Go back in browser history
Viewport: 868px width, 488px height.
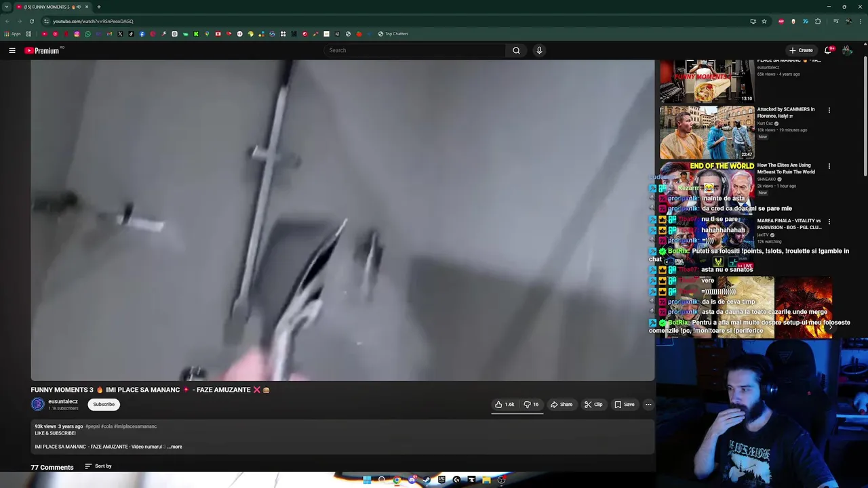(x=7, y=21)
